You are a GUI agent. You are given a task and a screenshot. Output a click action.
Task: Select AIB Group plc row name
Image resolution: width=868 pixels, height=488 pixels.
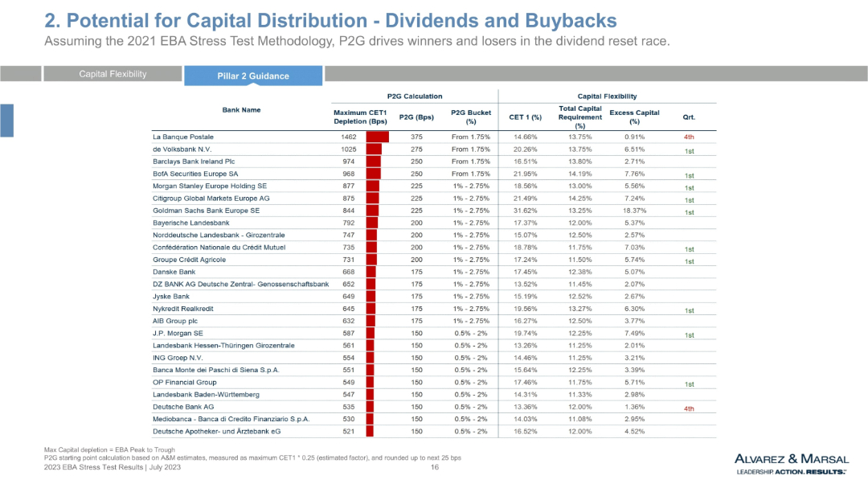[x=175, y=321]
